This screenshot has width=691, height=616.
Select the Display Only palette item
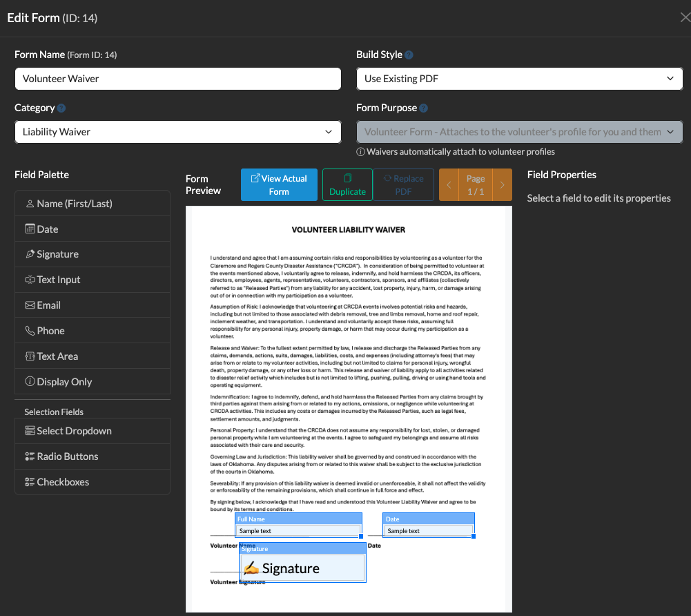point(93,382)
